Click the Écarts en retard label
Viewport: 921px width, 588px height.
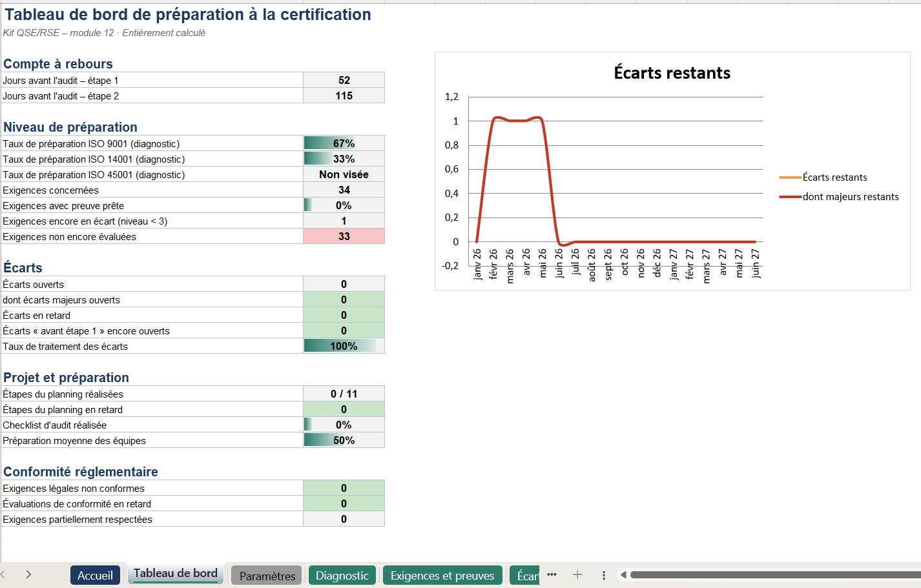37,316
